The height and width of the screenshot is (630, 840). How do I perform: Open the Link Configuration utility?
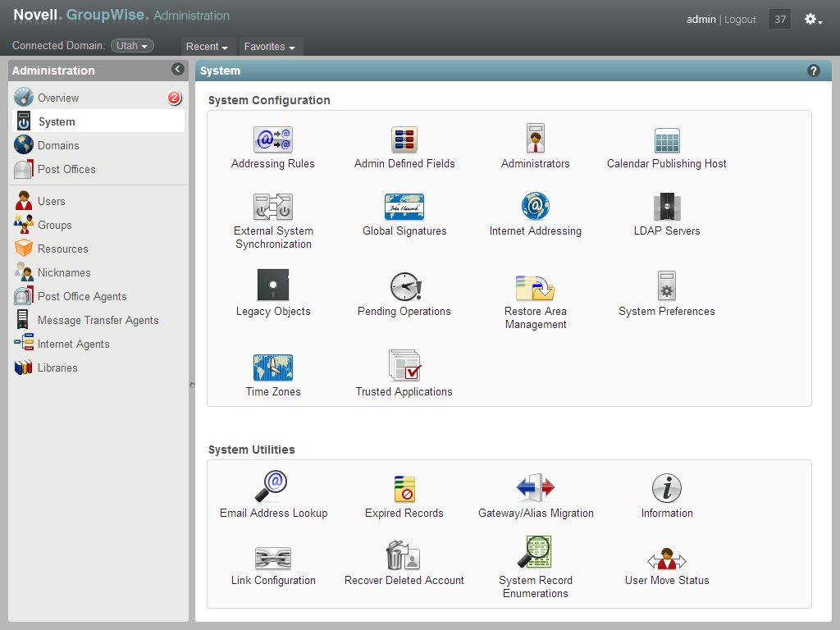click(x=272, y=558)
